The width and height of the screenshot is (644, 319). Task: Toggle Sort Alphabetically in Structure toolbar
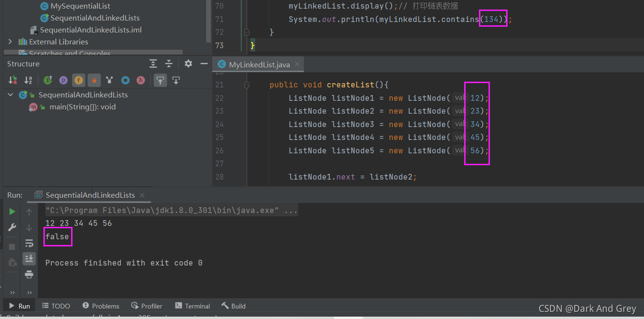click(x=28, y=80)
